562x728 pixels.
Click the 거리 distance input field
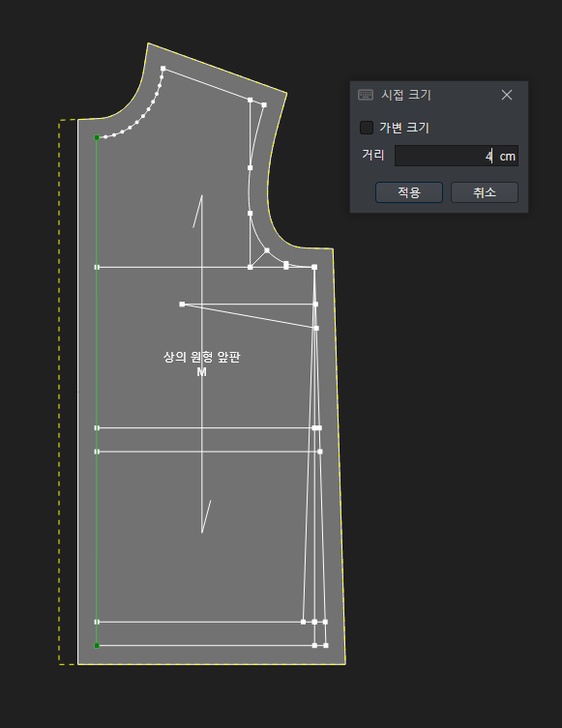coord(457,156)
